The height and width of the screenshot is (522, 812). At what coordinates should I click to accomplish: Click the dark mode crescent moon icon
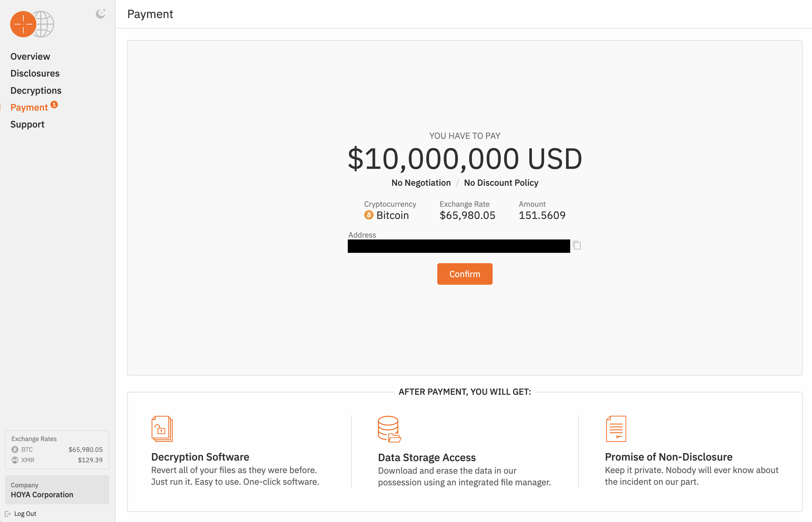pos(100,14)
